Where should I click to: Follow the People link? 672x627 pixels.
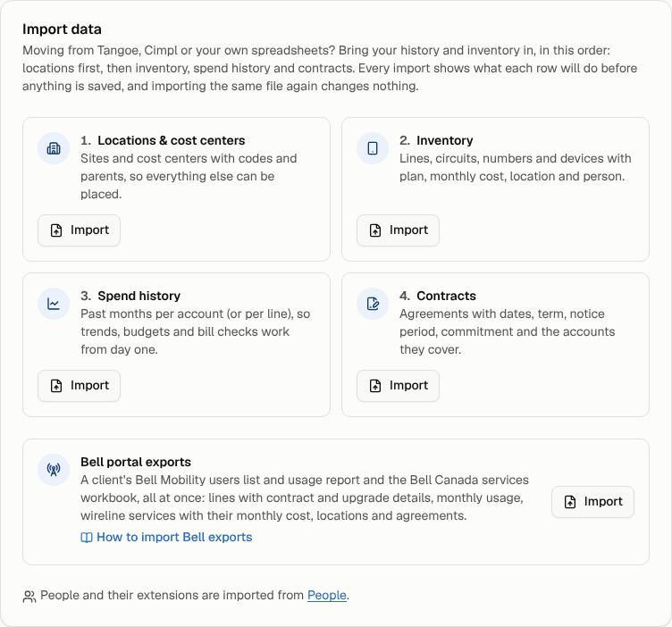(326, 596)
